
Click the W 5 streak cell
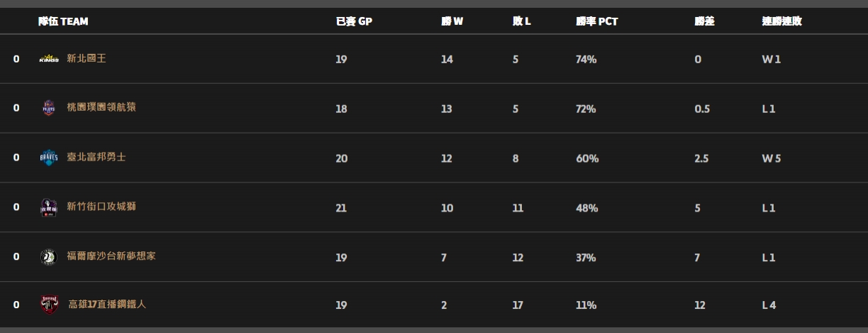(772, 158)
